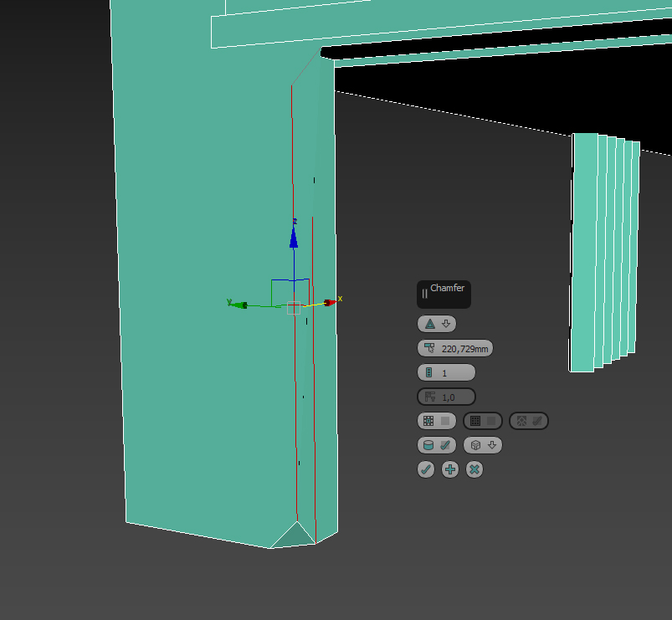Toggle the Quad Intersections checkbox
The width and height of the screenshot is (672, 620).
pyautogui.click(x=528, y=421)
